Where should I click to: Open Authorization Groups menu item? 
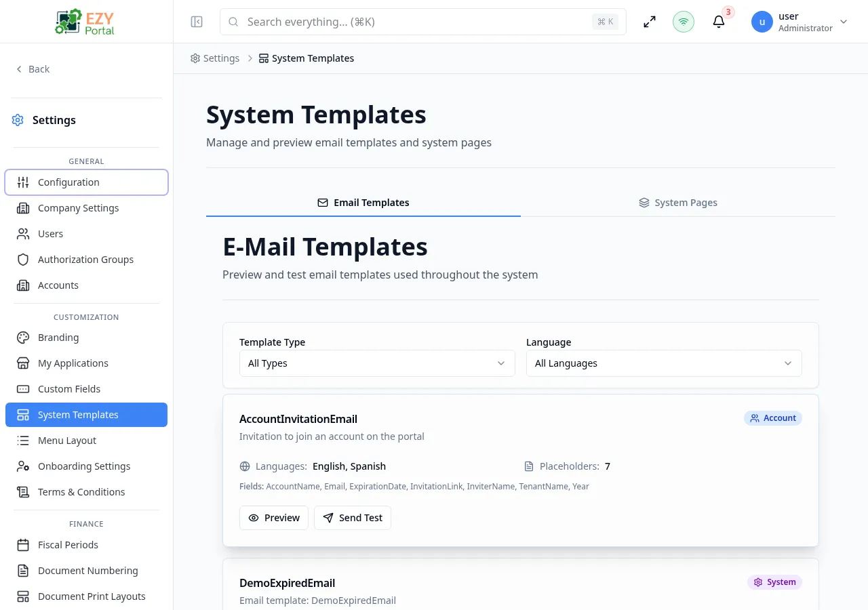point(87,260)
